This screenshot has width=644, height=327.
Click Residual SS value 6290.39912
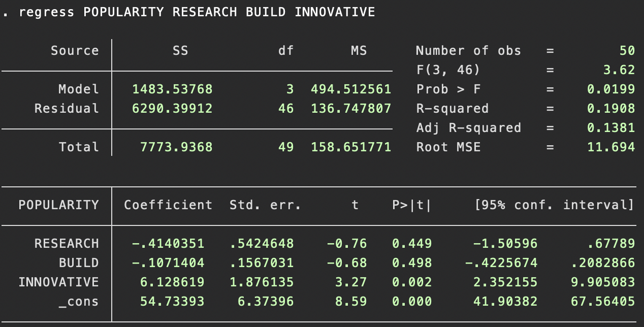point(172,109)
